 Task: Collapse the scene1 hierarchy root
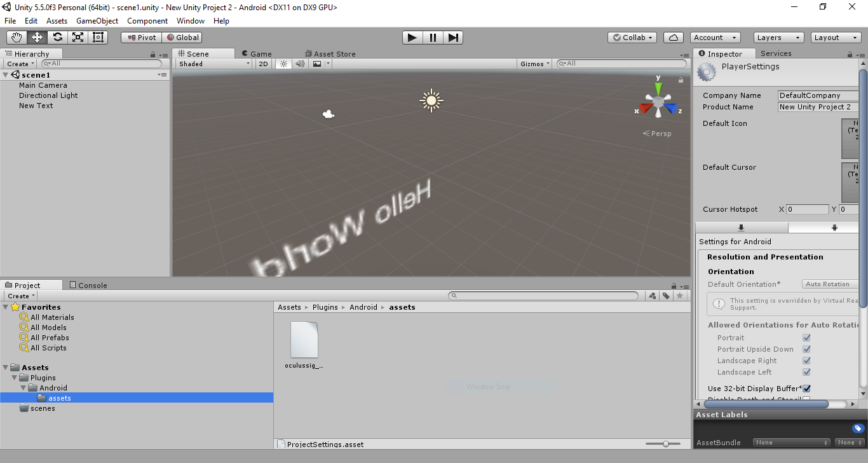6,75
